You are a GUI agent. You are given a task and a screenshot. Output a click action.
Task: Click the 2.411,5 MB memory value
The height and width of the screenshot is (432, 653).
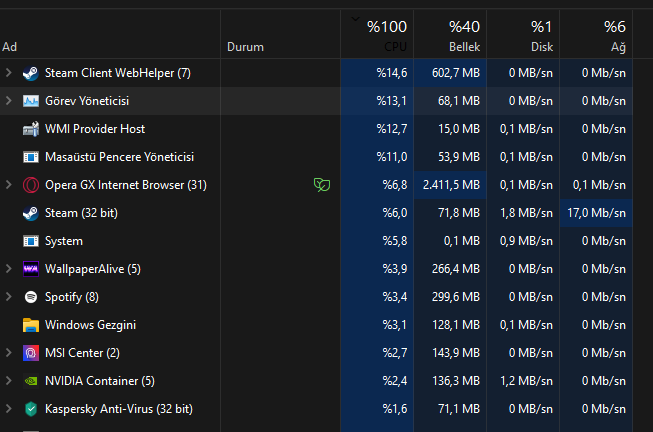451,185
